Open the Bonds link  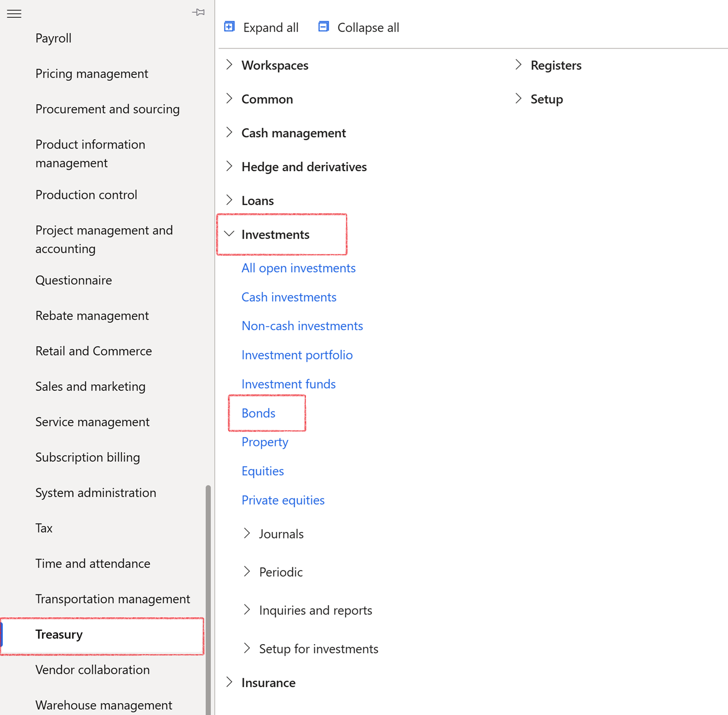[258, 413]
